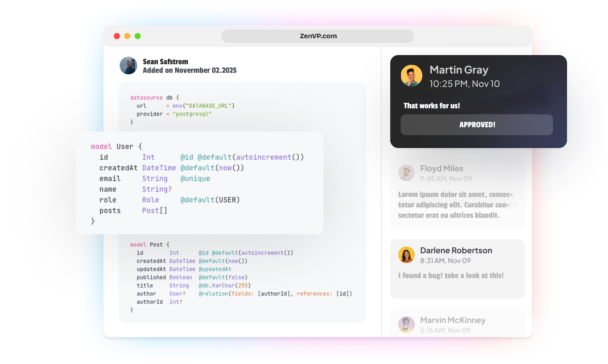The height and width of the screenshot is (364, 608).
Task: Click the Sean Safstrom author name
Action: [165, 62]
